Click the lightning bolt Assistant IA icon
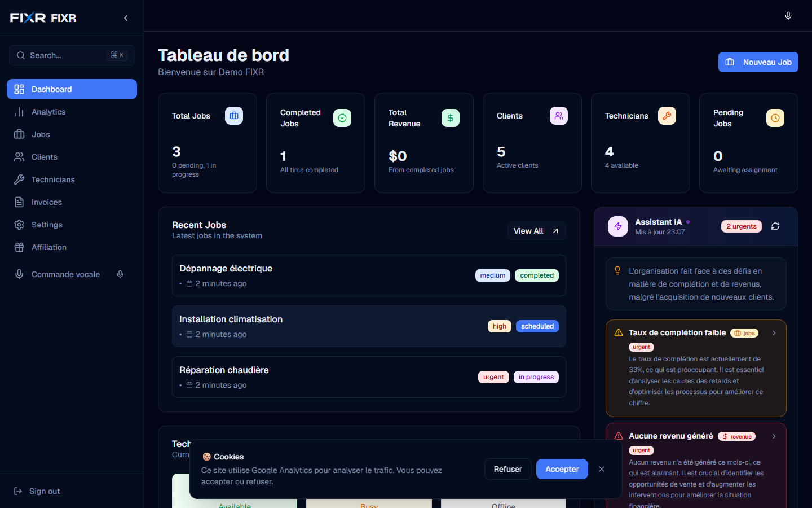 [x=618, y=226]
